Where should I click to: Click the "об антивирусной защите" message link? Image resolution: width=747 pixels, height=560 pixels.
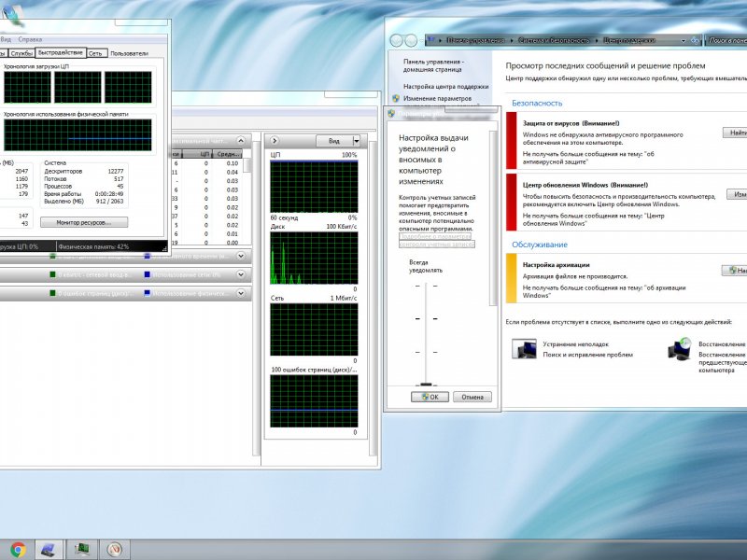588,158
